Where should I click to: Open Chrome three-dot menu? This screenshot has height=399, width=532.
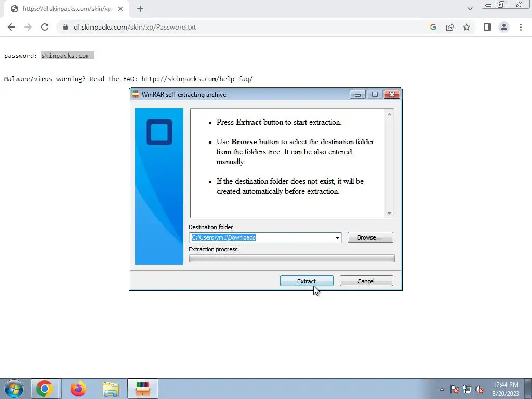coord(521,27)
